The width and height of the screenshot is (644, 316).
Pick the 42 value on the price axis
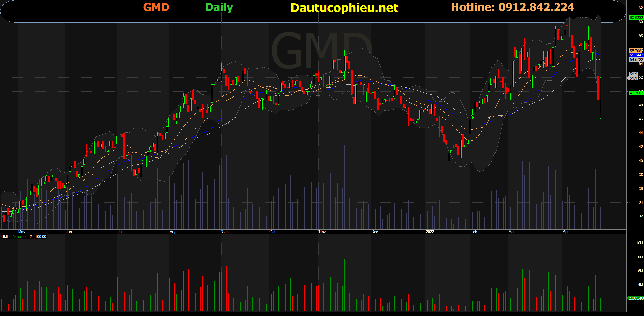[x=641, y=147]
